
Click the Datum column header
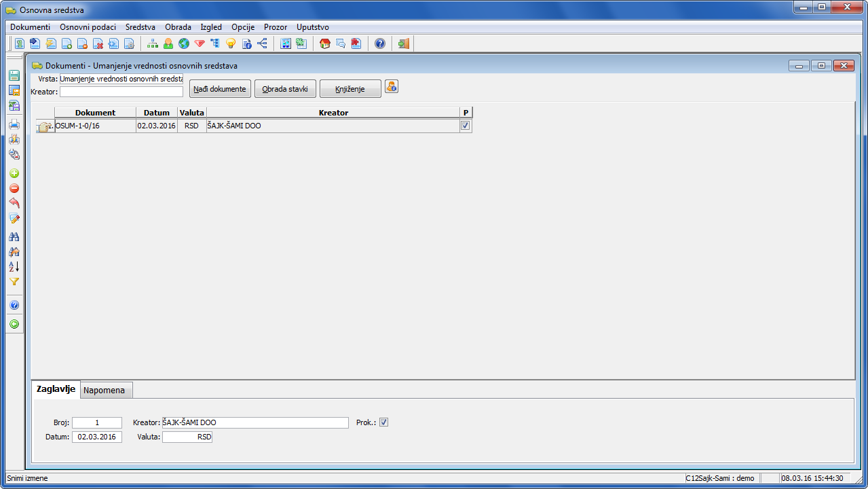156,113
